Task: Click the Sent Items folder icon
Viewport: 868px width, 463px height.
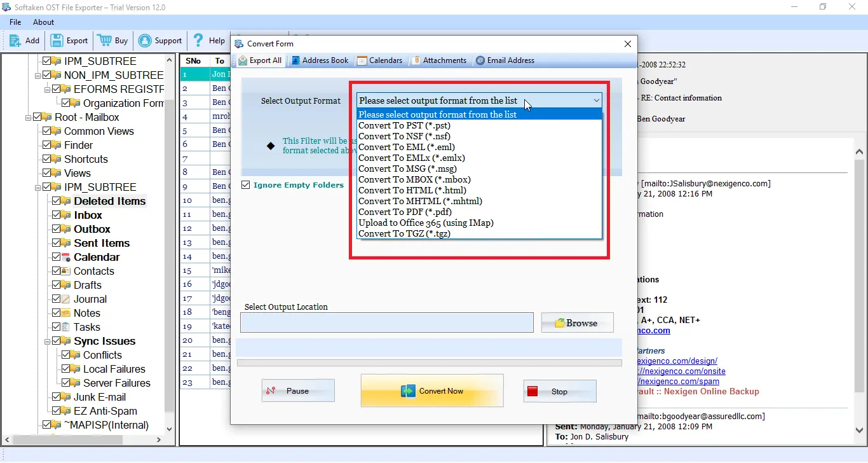Action: pos(66,243)
